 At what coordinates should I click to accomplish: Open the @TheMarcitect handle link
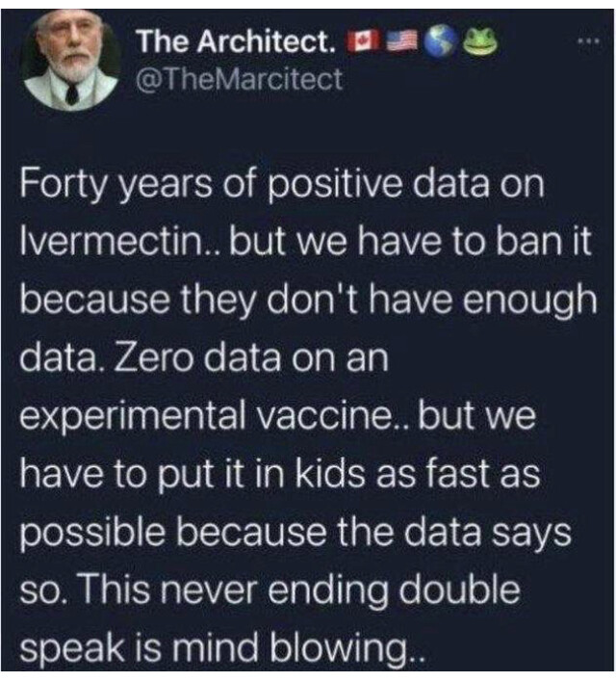point(240,80)
